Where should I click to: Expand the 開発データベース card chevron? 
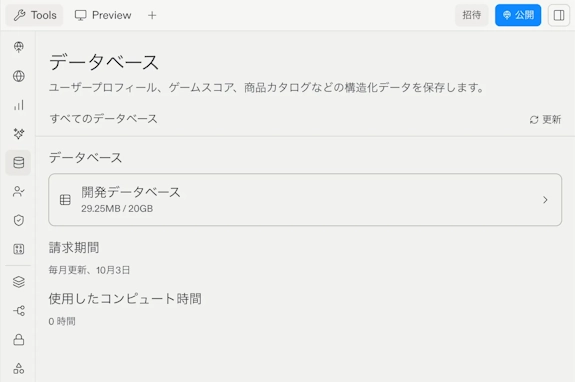[545, 200]
